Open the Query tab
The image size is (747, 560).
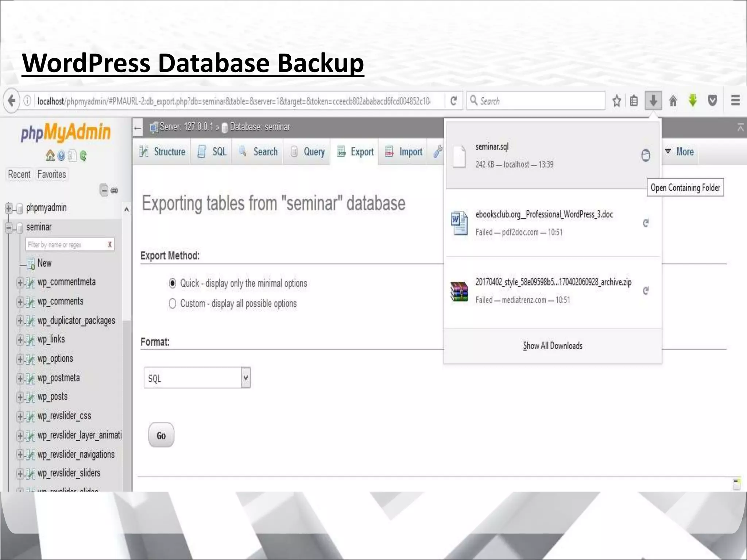pyautogui.click(x=307, y=152)
